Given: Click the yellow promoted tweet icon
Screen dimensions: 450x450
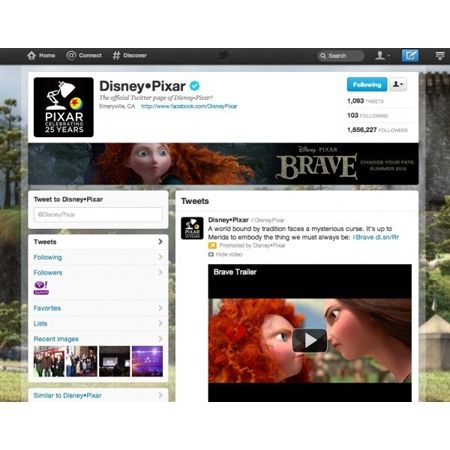Looking at the screenshot, I should pyautogui.click(x=212, y=246).
